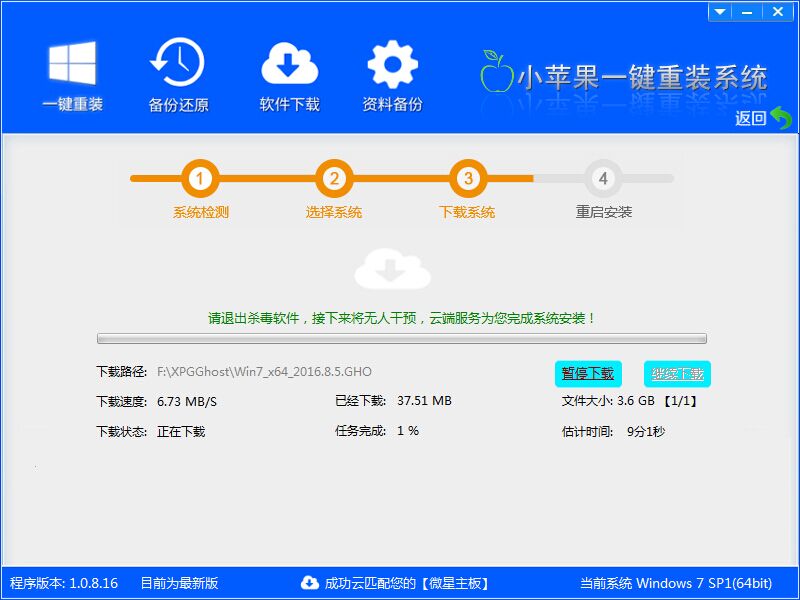800x600 pixels.
Task: Click the 当前系统 Windows 7 SP1(64bit) text
Action: pos(676,583)
